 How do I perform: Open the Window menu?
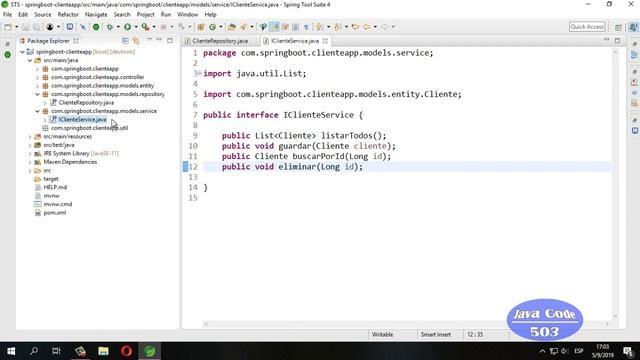[x=187, y=14]
